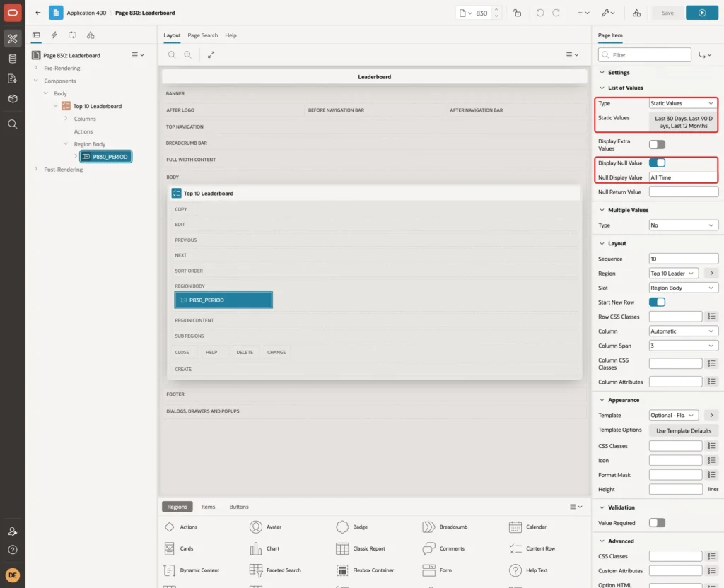Go back with the left arrow
Screen dimensions: 724x588
click(x=38, y=13)
